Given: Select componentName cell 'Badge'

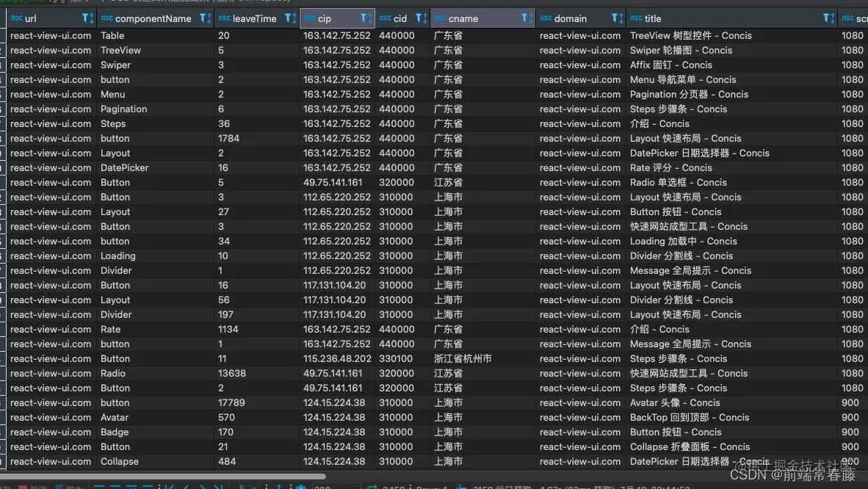Looking at the screenshot, I should pyautogui.click(x=156, y=432).
